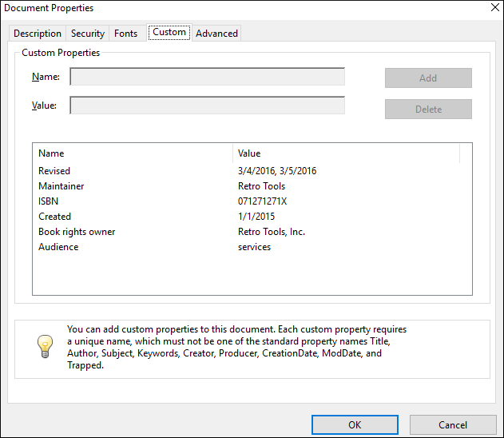Open the Security tab
The height and width of the screenshot is (438, 504).
(x=88, y=34)
